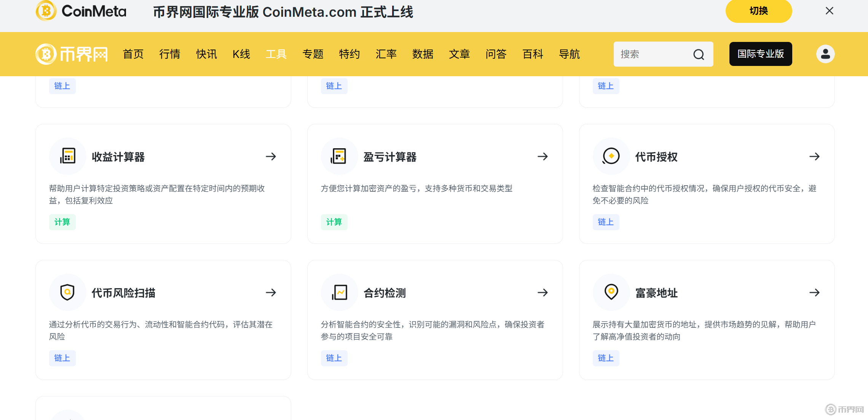The height and width of the screenshot is (420, 868).
Task: Click the 合约检测 title
Action: [385, 293]
